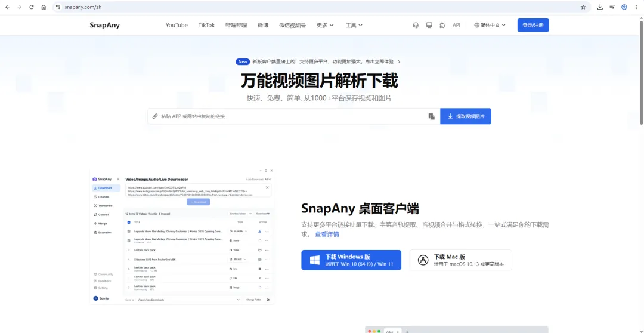Click the 查看详情 link
Viewport: 644px width, 333px height.
coord(327,235)
